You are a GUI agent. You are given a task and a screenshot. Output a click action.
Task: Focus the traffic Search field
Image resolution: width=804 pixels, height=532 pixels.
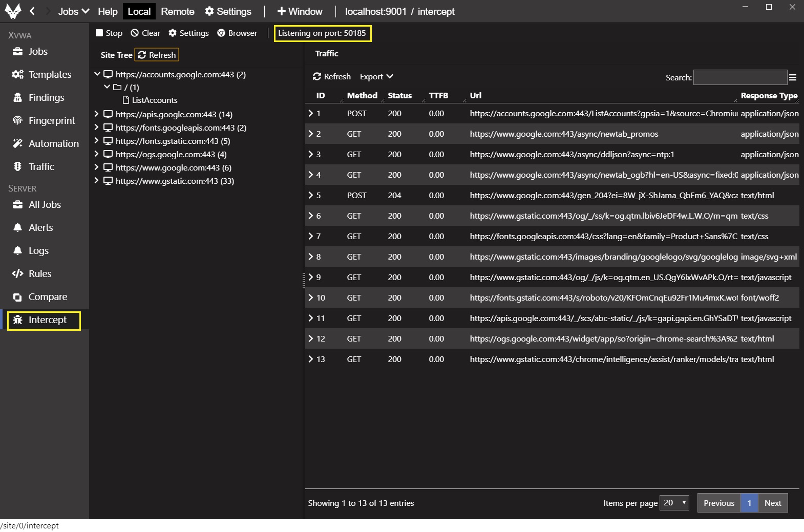click(x=739, y=78)
